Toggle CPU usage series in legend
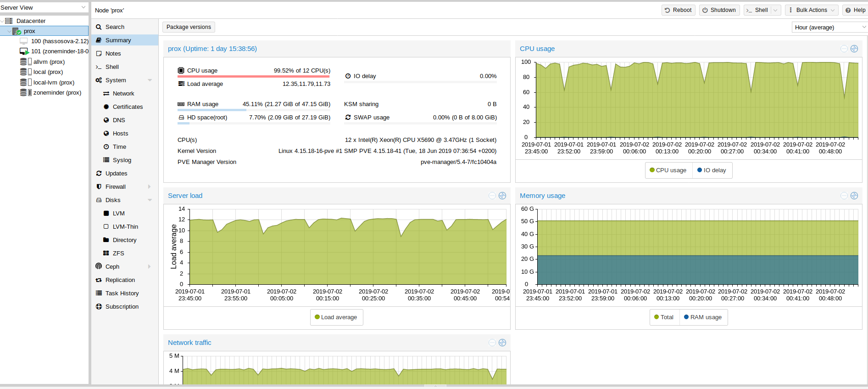This screenshot has height=389, width=868. tap(668, 170)
